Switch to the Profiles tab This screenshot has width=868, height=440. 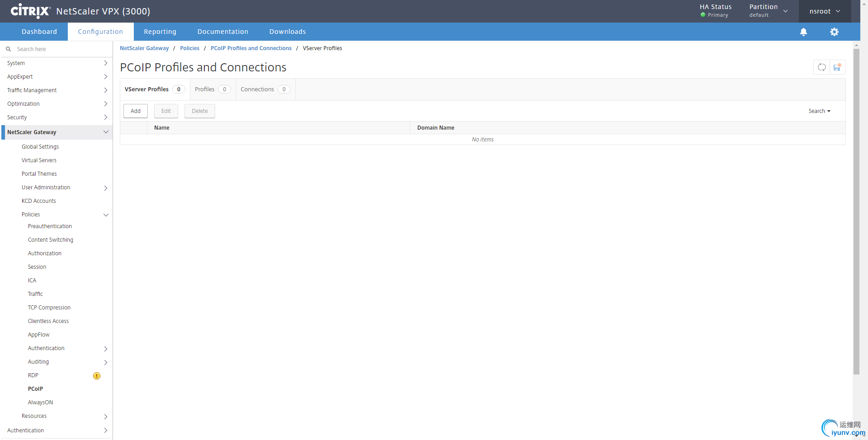point(212,89)
